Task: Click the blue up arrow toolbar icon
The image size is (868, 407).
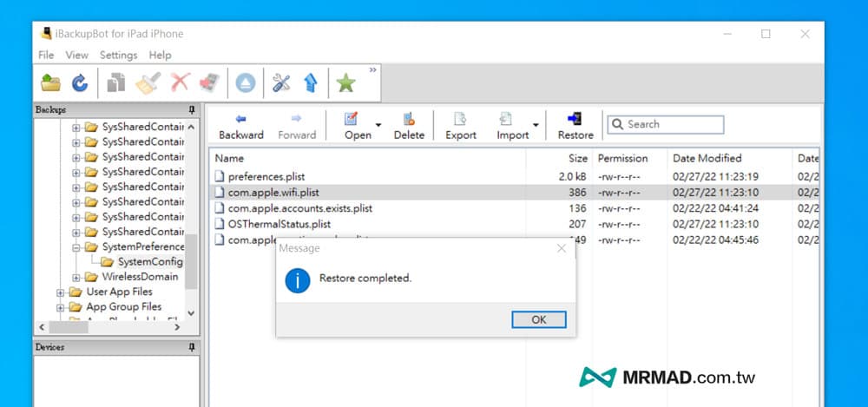Action: coord(310,83)
